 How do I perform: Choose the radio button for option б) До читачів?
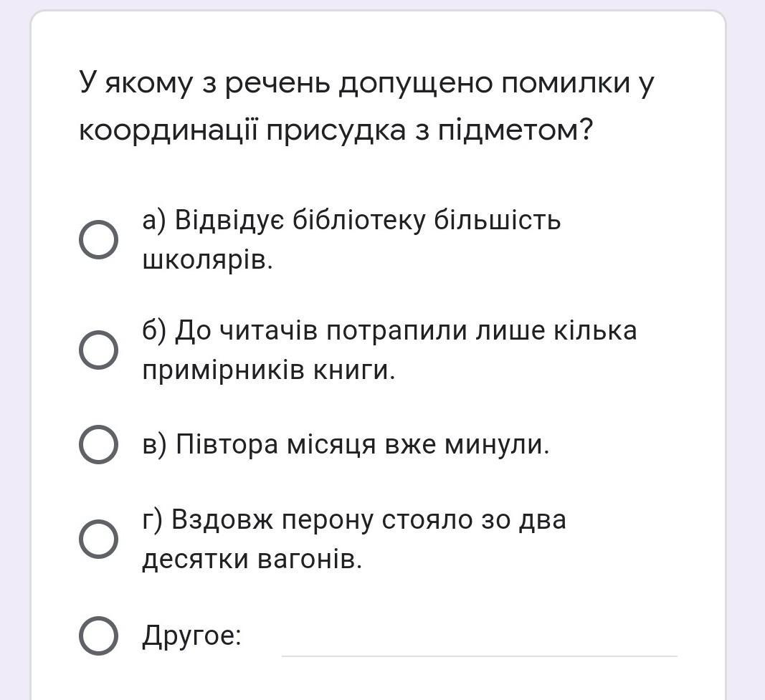click(98, 350)
